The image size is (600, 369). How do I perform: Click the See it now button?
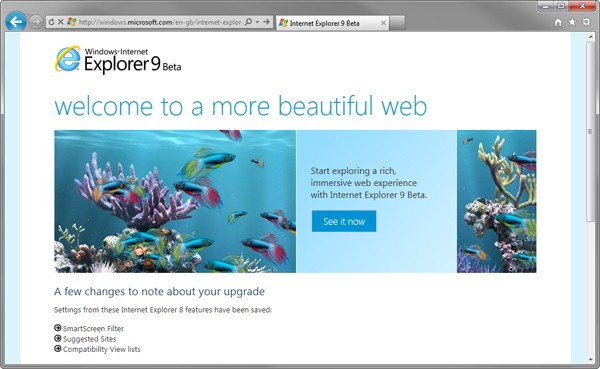point(344,221)
